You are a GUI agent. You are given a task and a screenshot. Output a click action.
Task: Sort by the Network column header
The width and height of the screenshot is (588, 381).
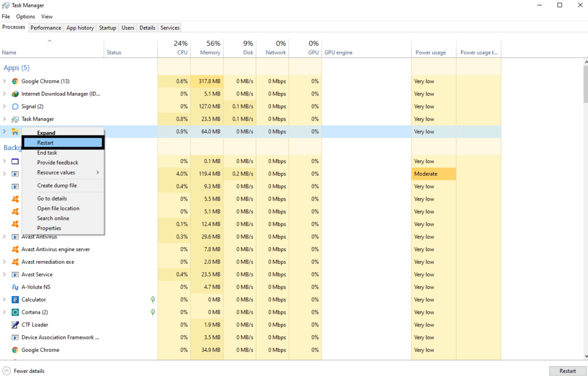coord(273,48)
